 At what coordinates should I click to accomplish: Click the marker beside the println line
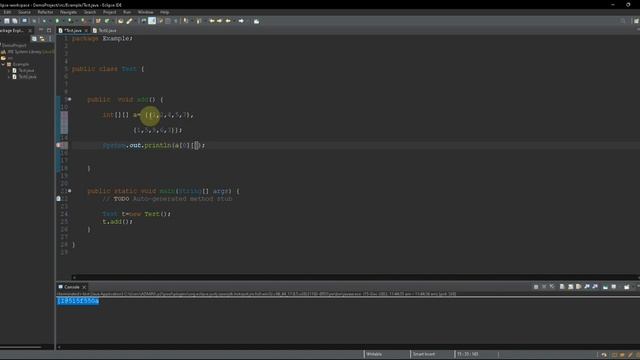(58, 145)
